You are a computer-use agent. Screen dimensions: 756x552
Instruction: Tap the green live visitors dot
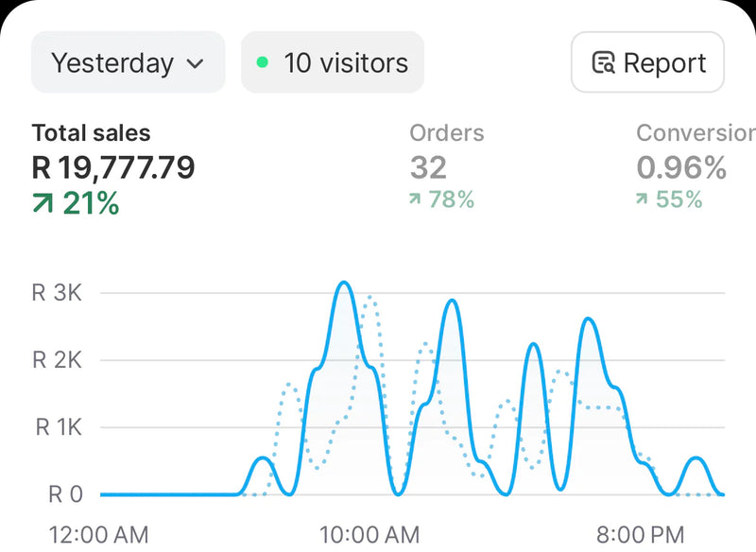263,63
